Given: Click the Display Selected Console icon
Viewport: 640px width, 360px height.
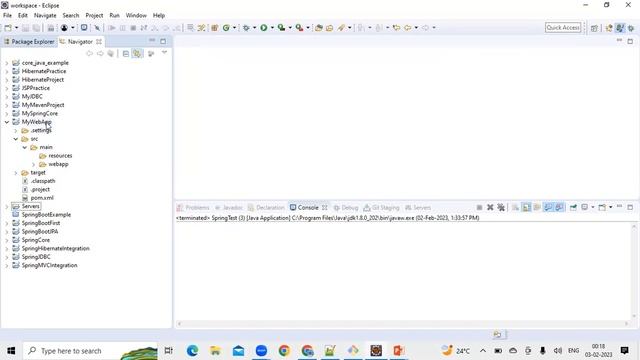Looking at the screenshot, I should tap(584, 207).
